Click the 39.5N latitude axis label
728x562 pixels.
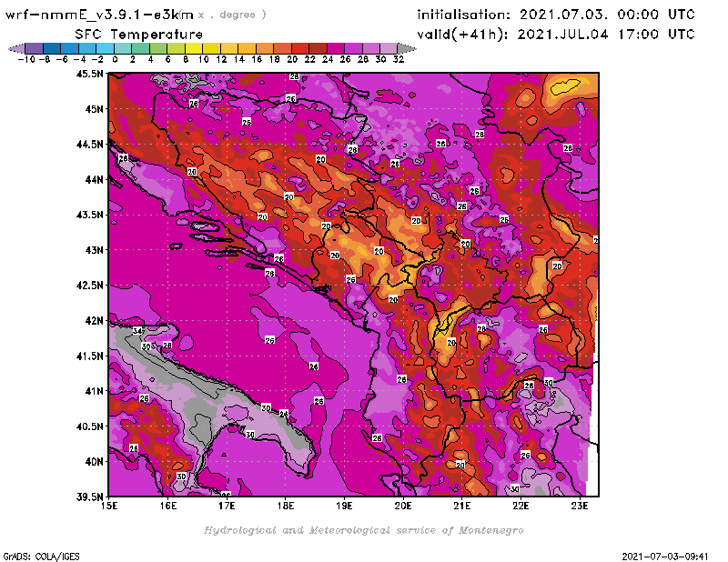pos(89,497)
